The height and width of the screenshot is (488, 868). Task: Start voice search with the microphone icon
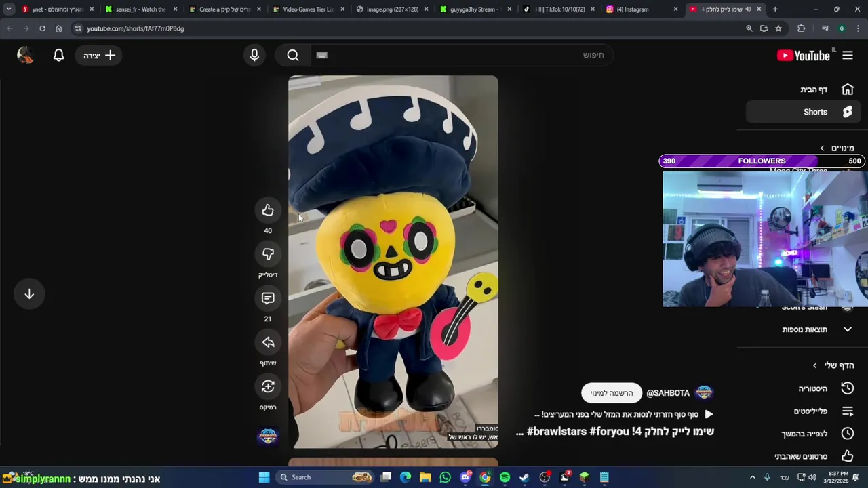coord(254,56)
